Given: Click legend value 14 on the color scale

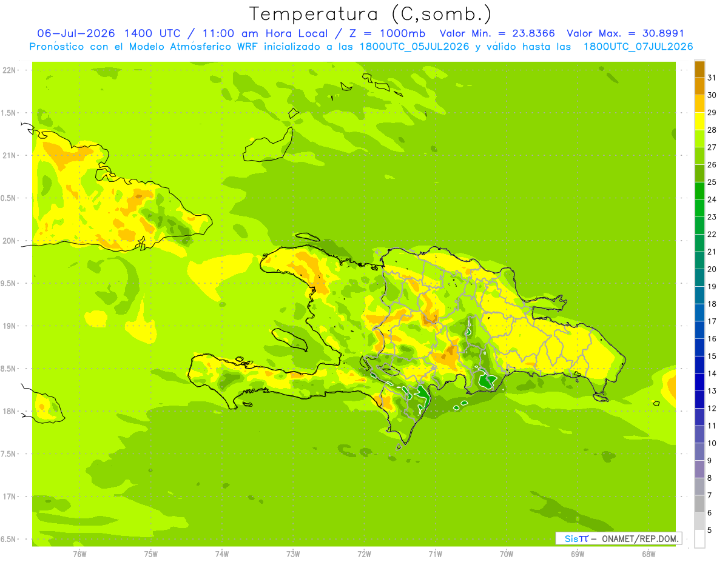Looking at the screenshot, I should click(712, 373).
